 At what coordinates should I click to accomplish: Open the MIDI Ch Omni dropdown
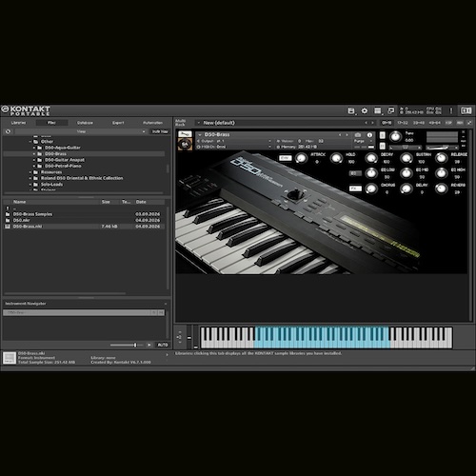coord(234,147)
